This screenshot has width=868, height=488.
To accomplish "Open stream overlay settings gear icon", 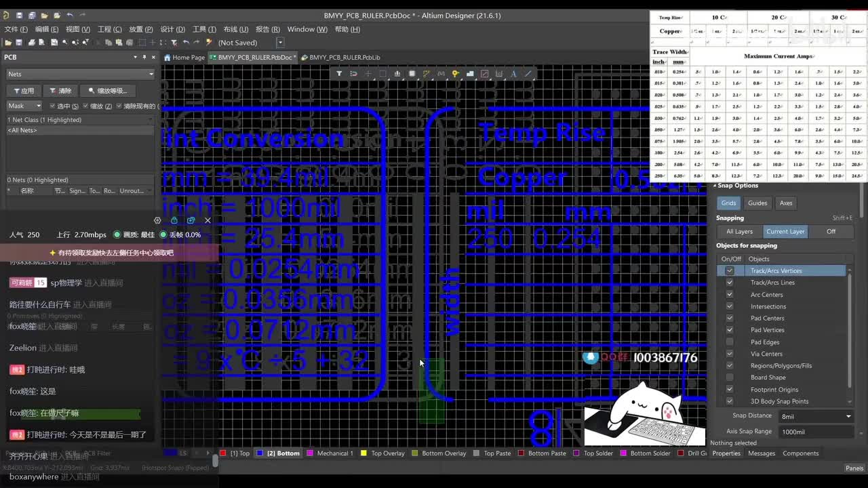I will click(x=157, y=220).
